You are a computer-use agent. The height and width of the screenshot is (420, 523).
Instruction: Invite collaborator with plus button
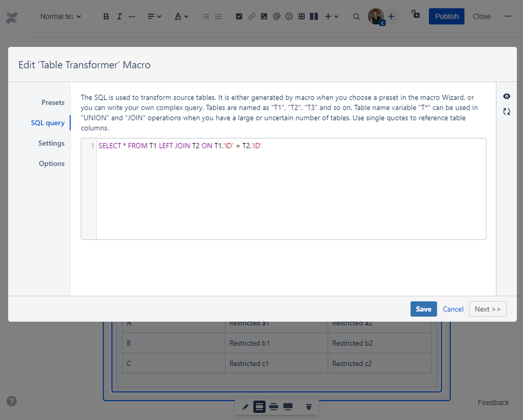[391, 16]
